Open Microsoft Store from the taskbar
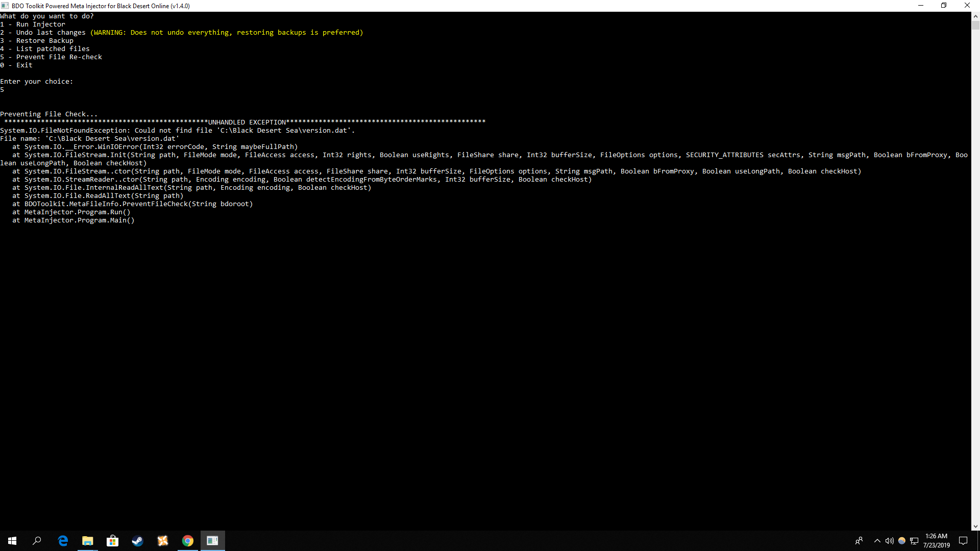This screenshot has height=551, width=980. [112, 541]
